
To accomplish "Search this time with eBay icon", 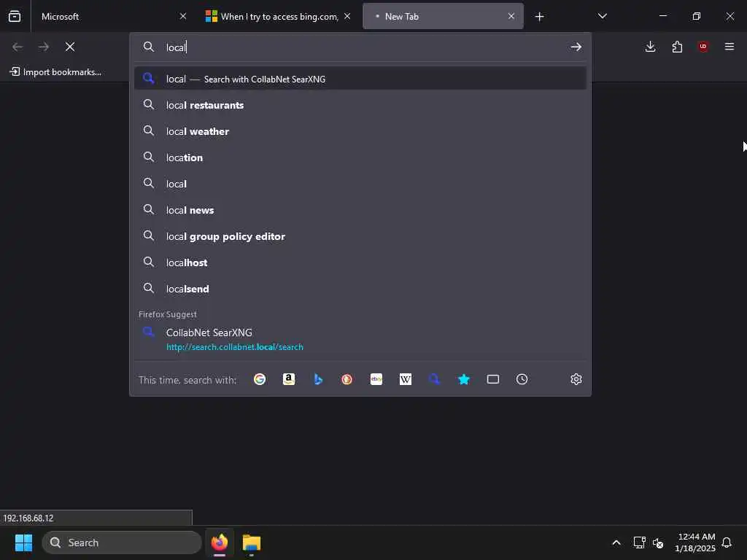I will point(376,379).
